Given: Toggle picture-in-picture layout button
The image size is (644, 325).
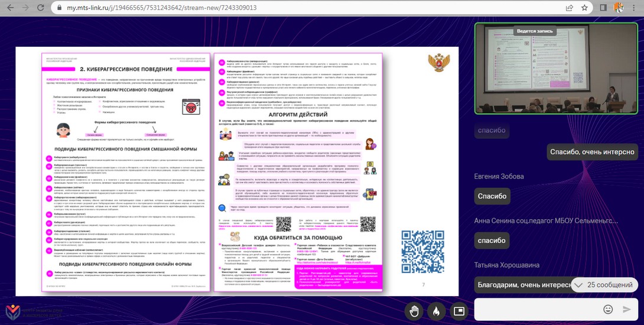Looking at the screenshot, I should [458, 310].
